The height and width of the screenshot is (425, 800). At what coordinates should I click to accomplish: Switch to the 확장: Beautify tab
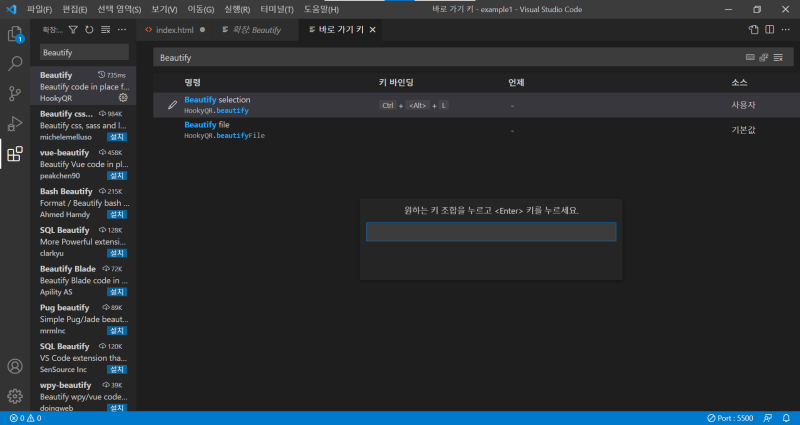[x=255, y=30]
